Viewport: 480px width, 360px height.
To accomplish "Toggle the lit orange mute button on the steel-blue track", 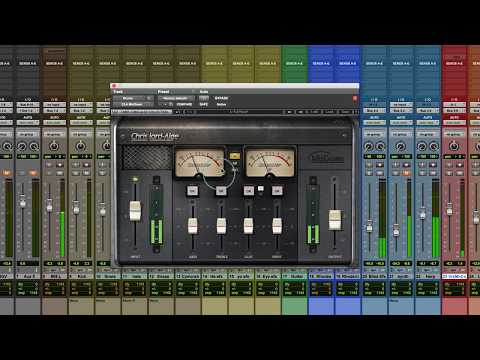I will tap(406, 173).
